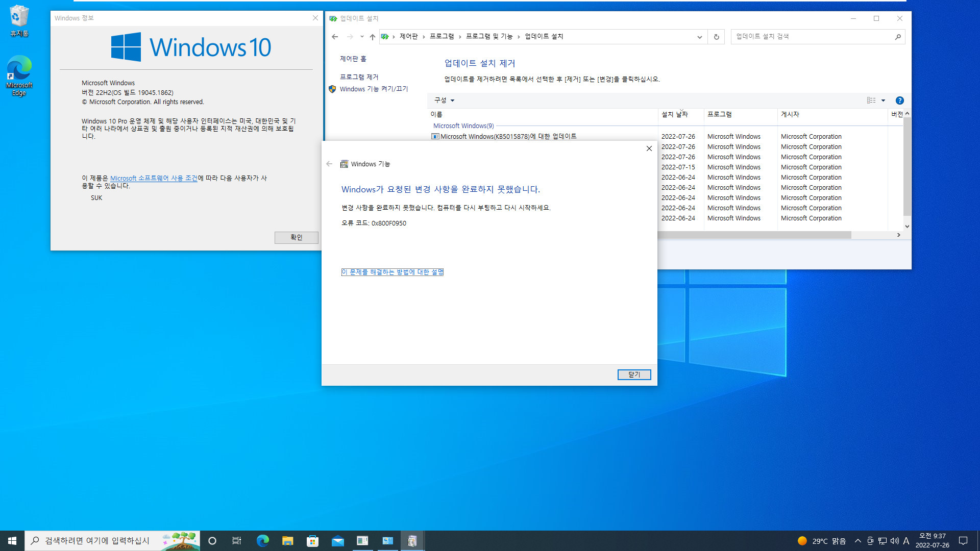
Task: Click the taskbar search box
Action: coord(112,541)
